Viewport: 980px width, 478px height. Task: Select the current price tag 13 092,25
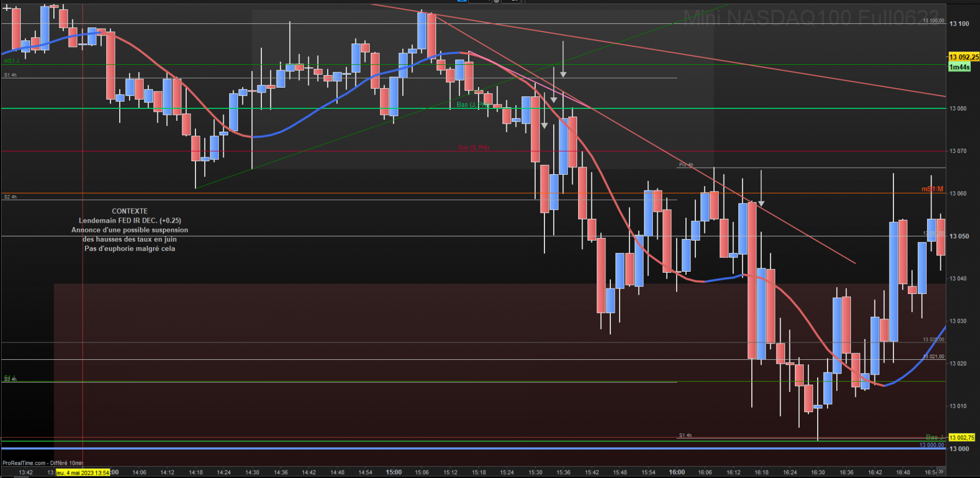pos(964,57)
